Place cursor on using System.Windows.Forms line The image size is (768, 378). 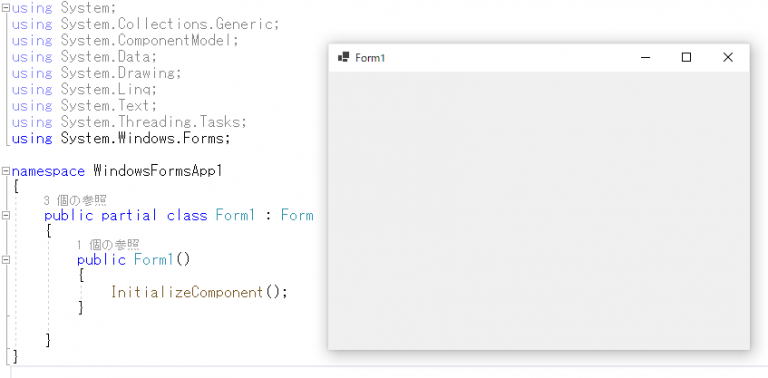(121, 139)
